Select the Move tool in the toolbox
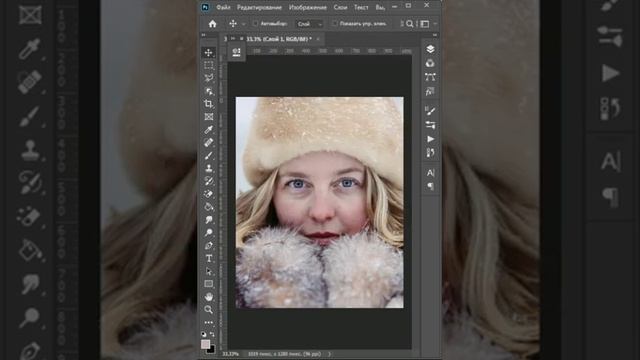640x360 pixels. 209,53
